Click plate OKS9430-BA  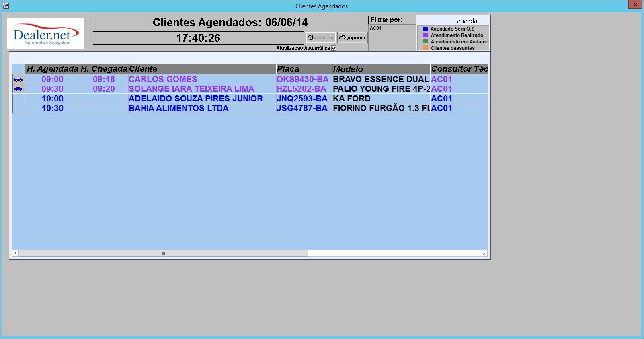303,79
